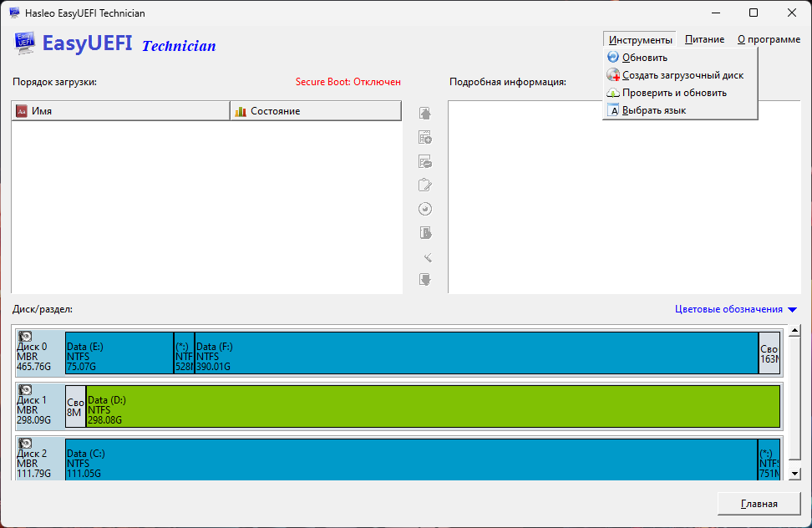Click the Обновить refresh icon in menu
812x528 pixels.
point(613,57)
